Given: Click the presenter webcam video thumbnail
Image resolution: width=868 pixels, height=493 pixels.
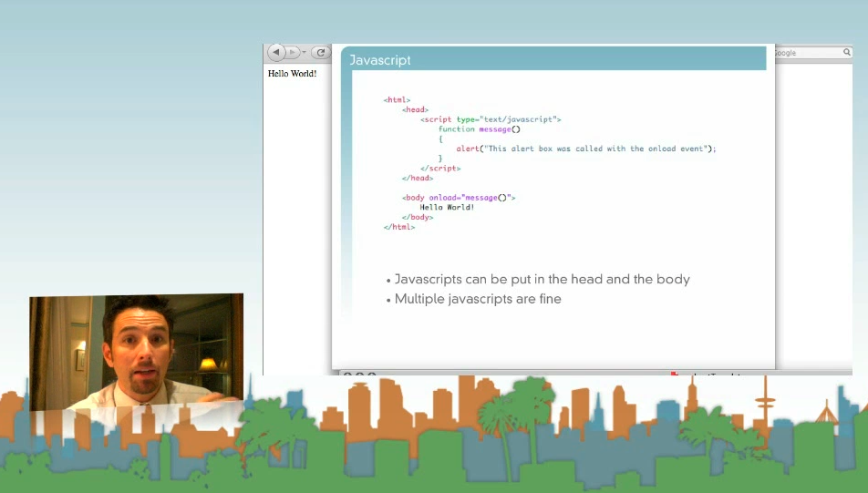Looking at the screenshot, I should [x=136, y=352].
